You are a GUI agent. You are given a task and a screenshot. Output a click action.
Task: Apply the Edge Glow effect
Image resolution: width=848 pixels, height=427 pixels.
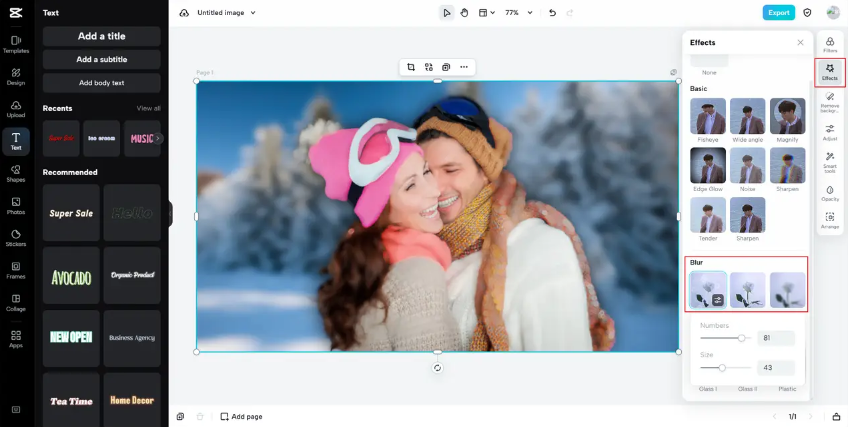click(708, 165)
